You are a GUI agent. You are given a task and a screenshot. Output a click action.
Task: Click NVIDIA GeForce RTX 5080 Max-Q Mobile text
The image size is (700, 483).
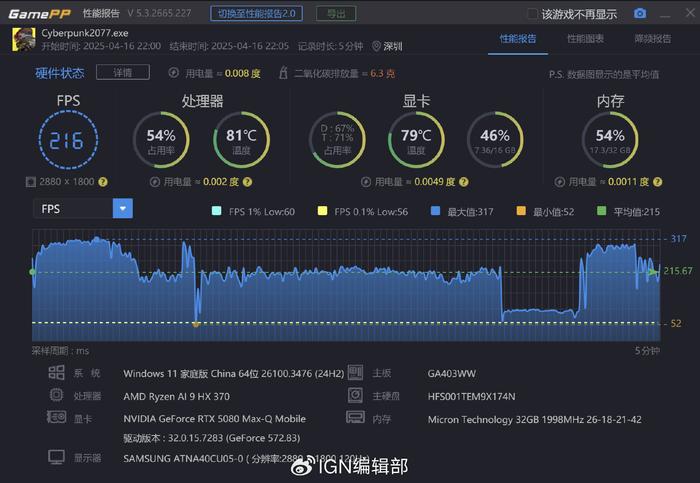(214, 419)
